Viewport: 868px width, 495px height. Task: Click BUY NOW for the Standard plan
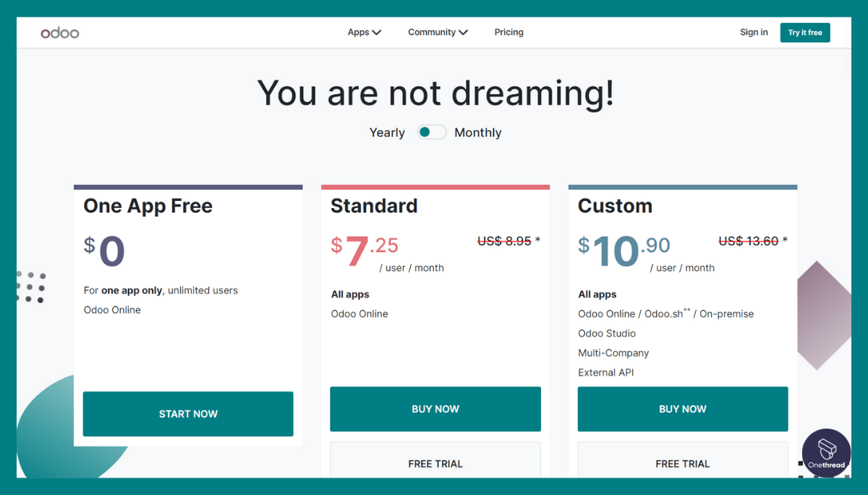tap(435, 409)
